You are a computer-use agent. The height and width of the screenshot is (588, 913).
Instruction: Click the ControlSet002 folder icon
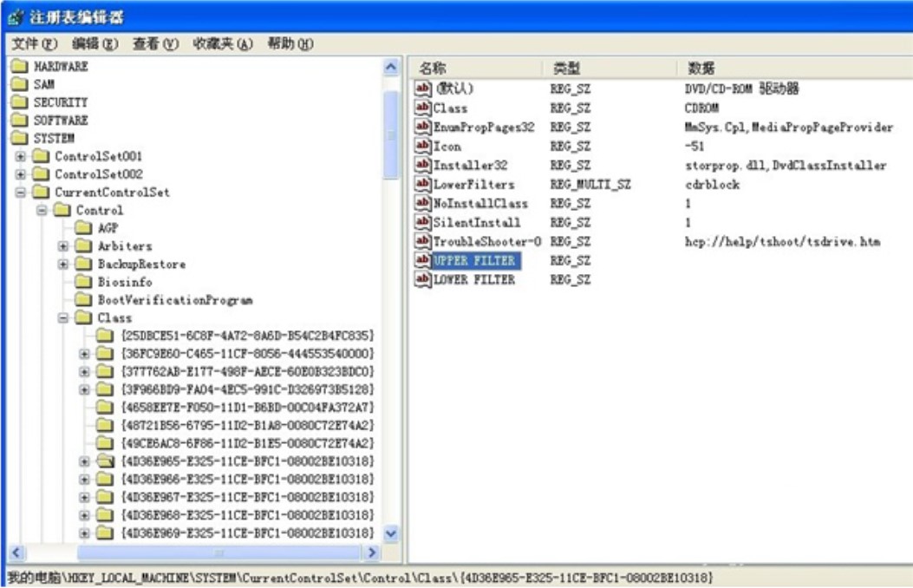click(x=41, y=174)
